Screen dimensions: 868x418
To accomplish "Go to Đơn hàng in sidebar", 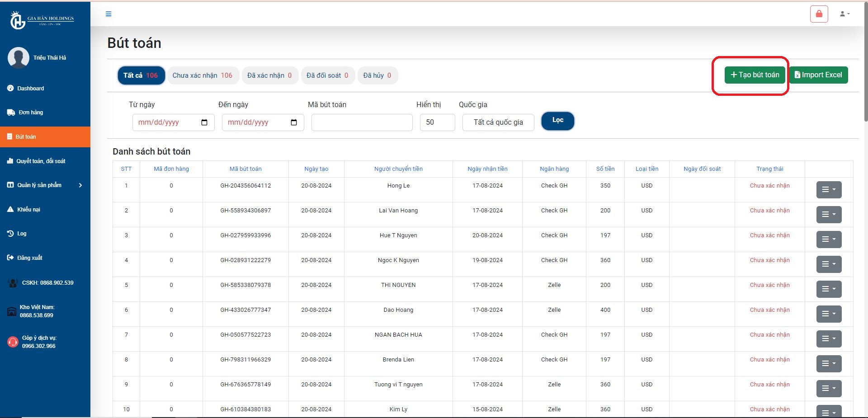I will (x=31, y=113).
